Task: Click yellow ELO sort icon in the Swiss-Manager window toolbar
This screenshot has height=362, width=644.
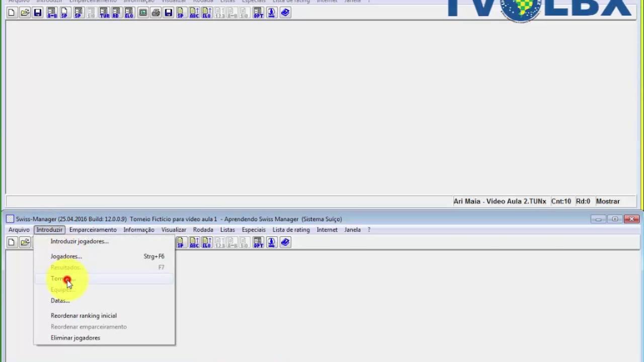Action: pyautogui.click(x=206, y=242)
